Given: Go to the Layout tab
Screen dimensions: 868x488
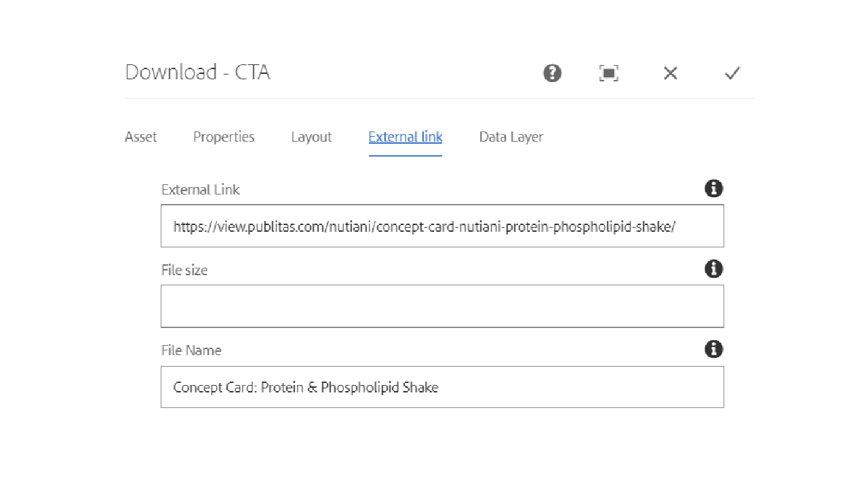Looking at the screenshot, I should (x=311, y=137).
